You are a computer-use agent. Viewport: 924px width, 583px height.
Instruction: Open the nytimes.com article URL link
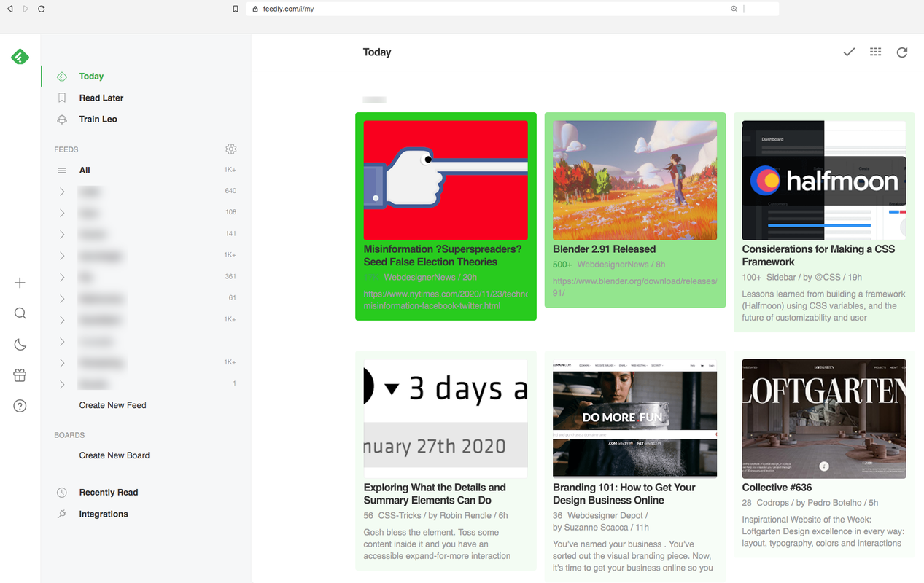tap(446, 300)
